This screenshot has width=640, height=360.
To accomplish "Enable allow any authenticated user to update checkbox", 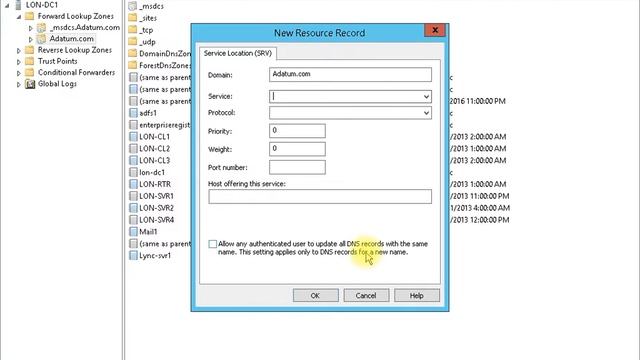I will tap(213, 244).
